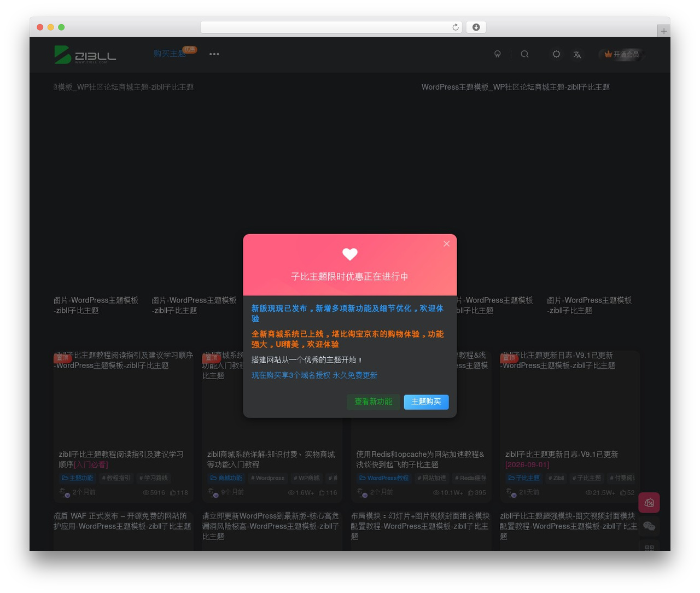Toggle the light/dark theme sun icon
The width and height of the screenshot is (700, 593).
(x=556, y=54)
